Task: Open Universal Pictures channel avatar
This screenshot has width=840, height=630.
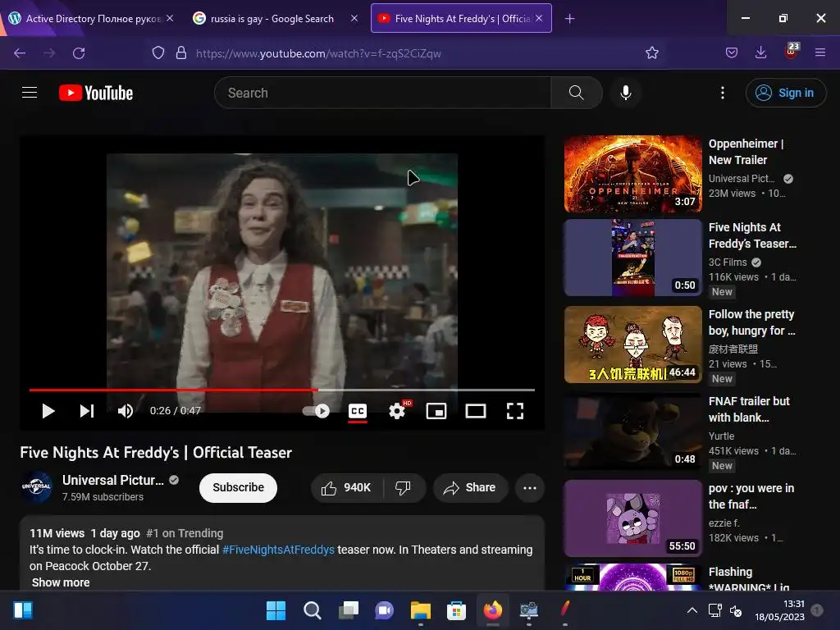Action: (36, 487)
